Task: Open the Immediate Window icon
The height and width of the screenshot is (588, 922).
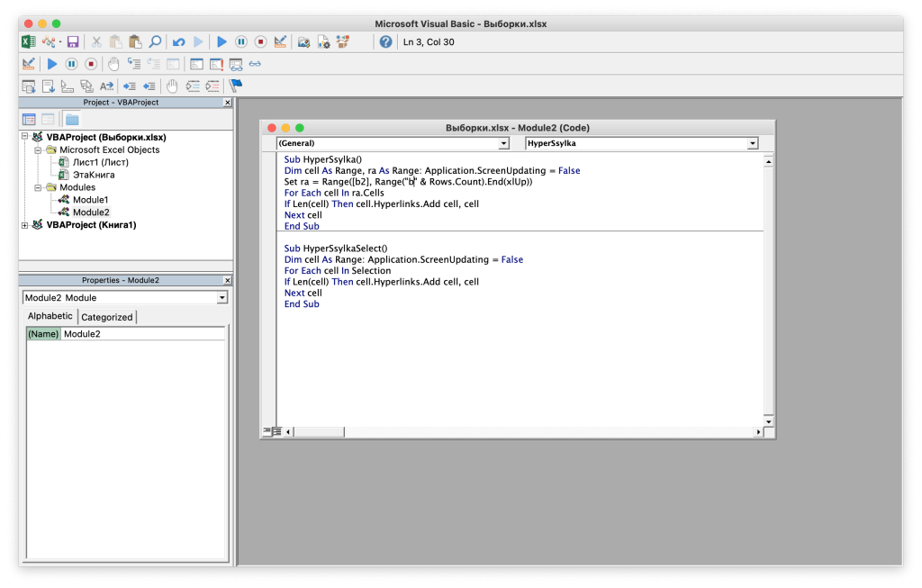Action: click(216, 64)
